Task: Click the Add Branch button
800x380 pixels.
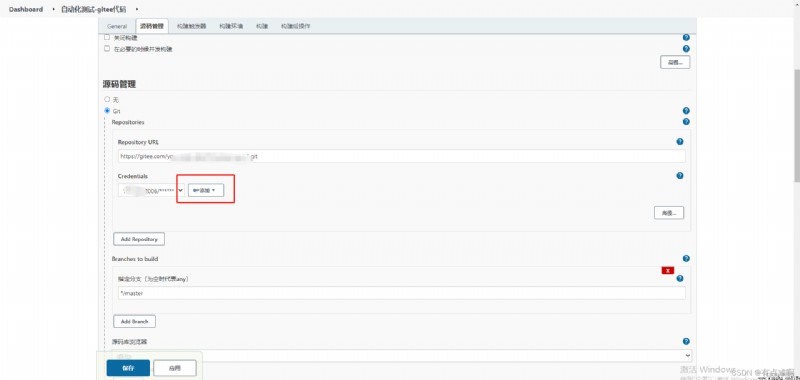Action: coord(134,321)
